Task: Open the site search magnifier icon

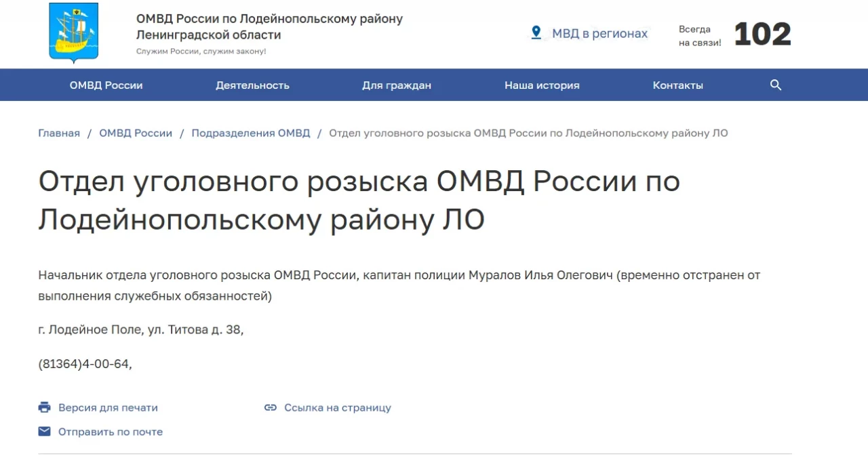Action: tap(776, 85)
